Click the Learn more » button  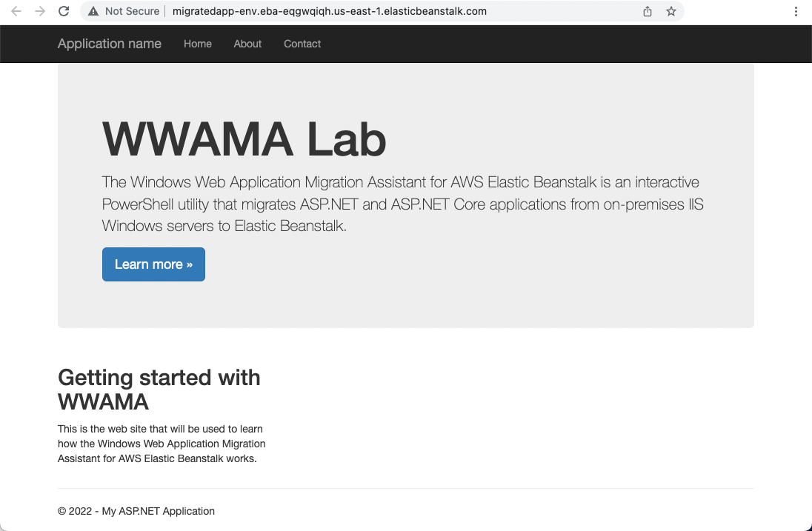click(153, 264)
